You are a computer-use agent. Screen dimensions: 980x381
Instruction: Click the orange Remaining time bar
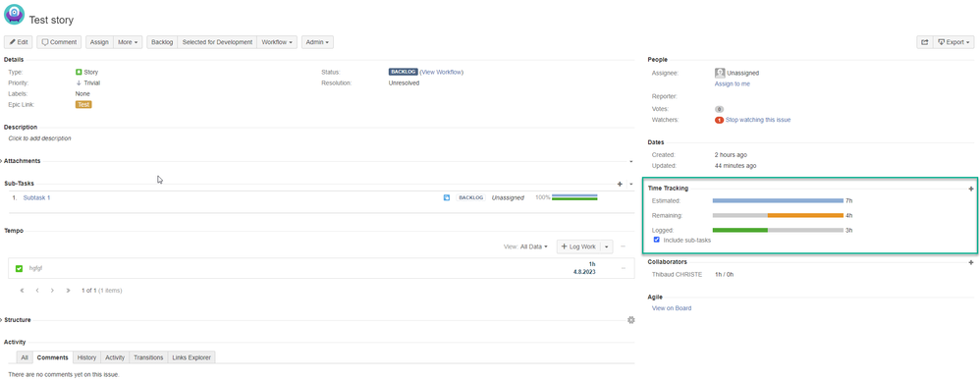click(805, 215)
